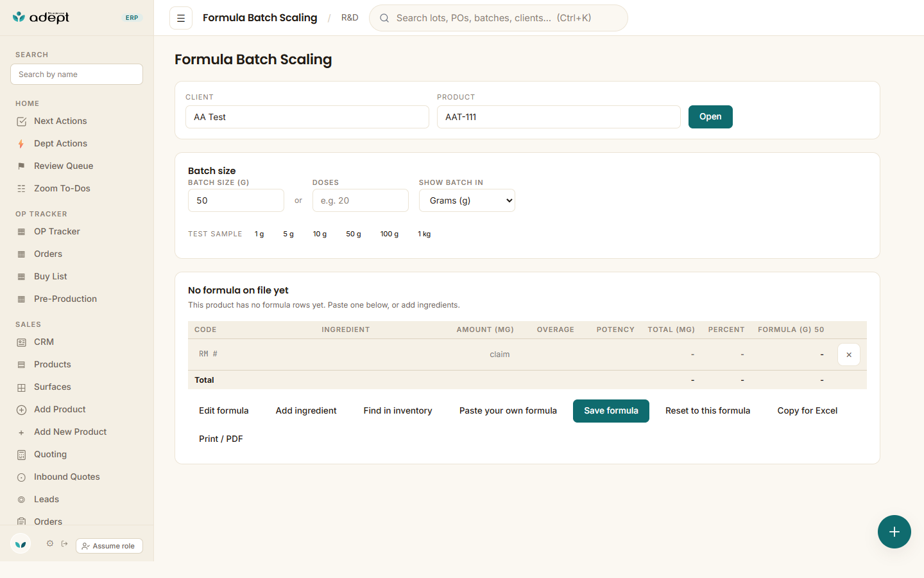This screenshot has width=924, height=578.
Task: Focus the Batch Size (g) input field
Action: coord(236,200)
